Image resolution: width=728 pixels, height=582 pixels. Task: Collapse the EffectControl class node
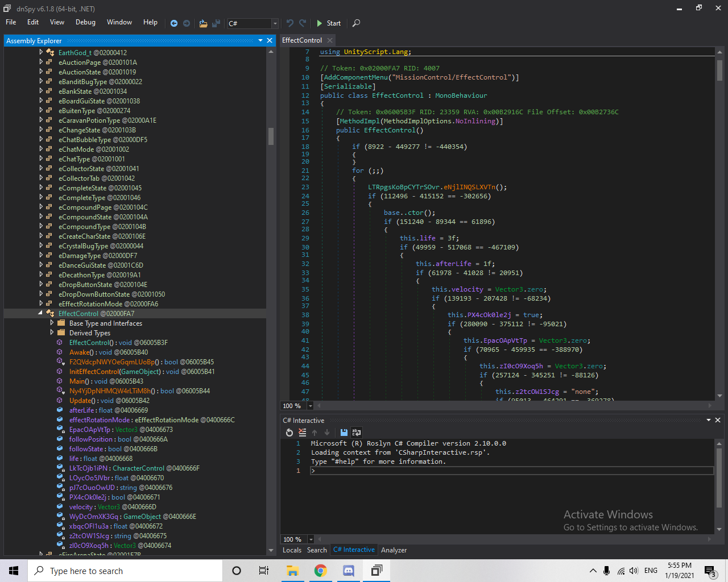41,313
